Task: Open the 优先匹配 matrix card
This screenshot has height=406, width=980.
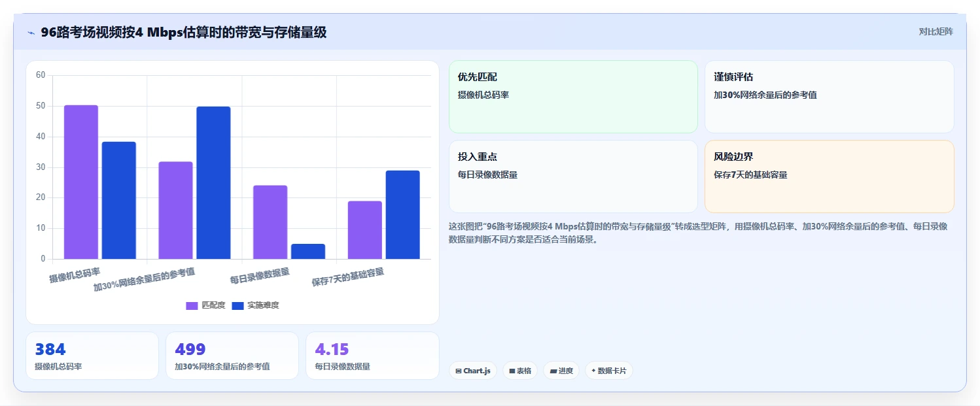Action: click(573, 97)
